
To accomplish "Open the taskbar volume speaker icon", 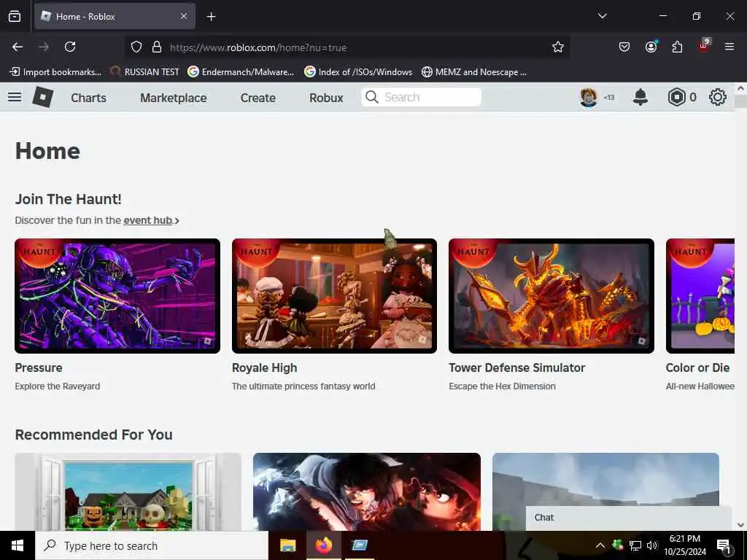I will 651,545.
